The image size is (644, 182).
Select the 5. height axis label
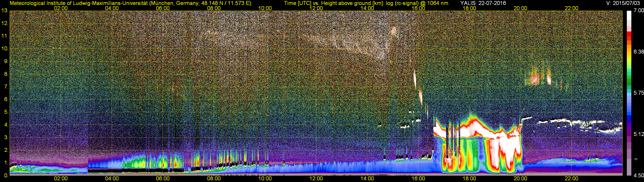tap(6, 112)
